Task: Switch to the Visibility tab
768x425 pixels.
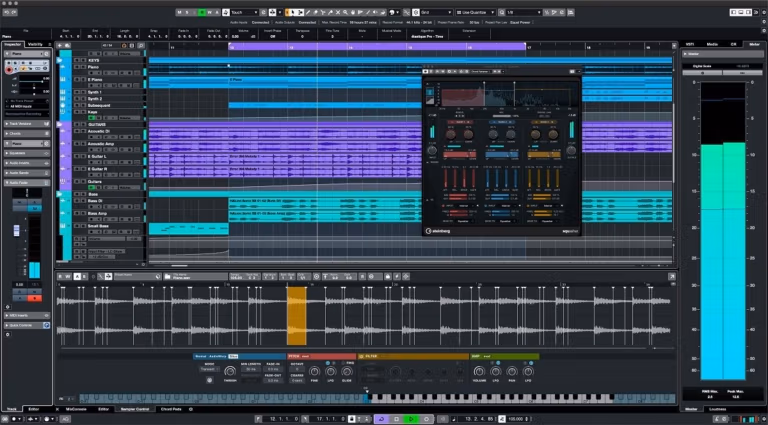Action: click(35, 44)
